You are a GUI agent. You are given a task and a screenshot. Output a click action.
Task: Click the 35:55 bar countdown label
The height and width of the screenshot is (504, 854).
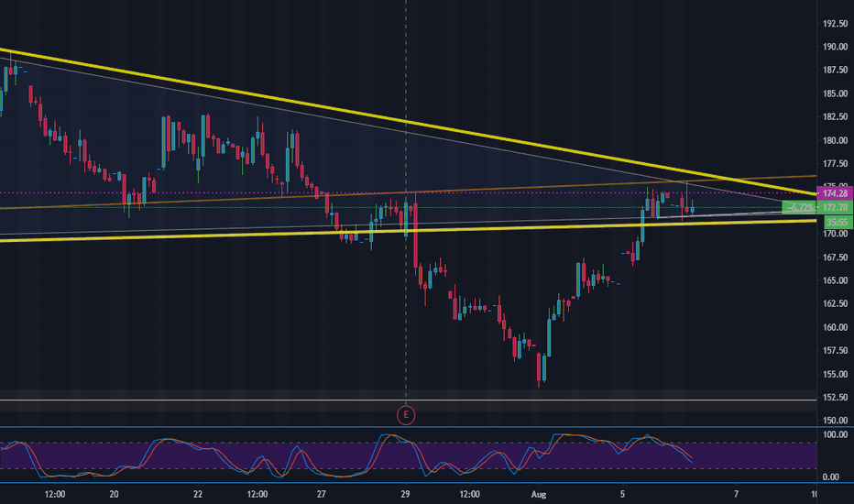click(838, 222)
